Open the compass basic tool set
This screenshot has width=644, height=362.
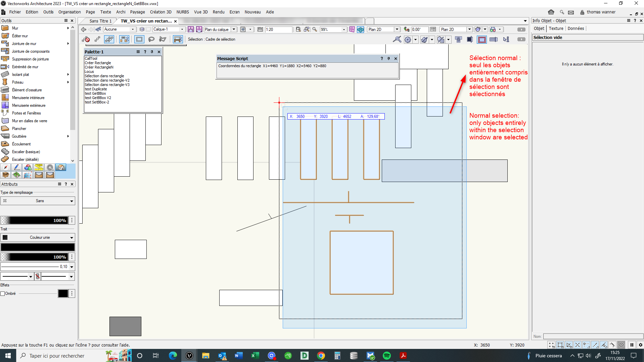(x=5, y=167)
